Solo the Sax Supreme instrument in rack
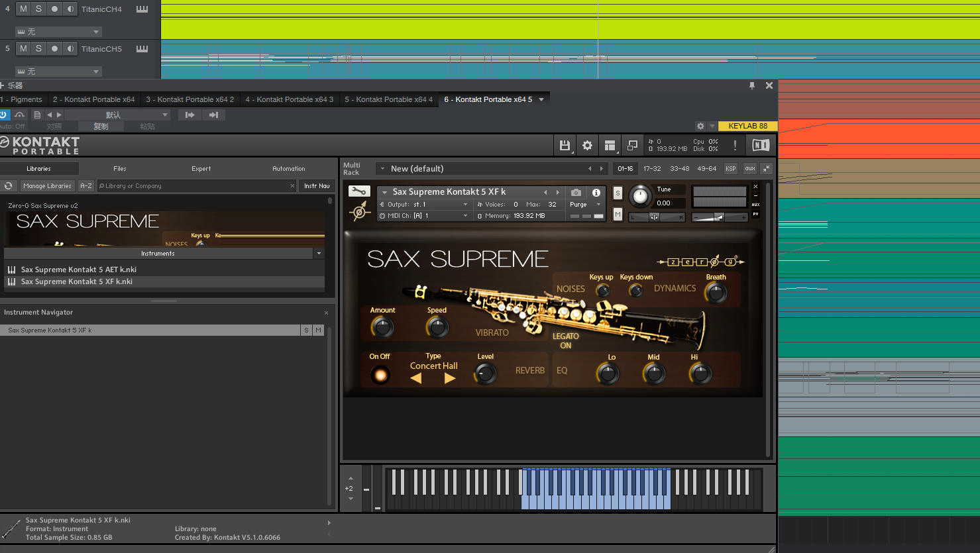 pos(618,193)
